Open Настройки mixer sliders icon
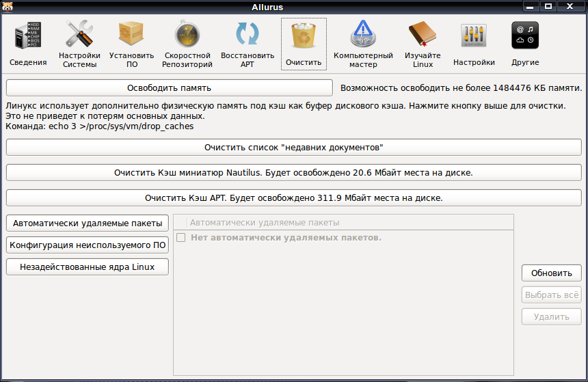The image size is (588, 382). 474,44
